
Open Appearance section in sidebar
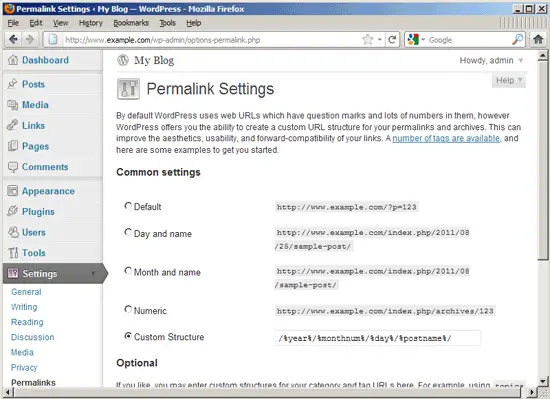pyautogui.click(x=48, y=191)
